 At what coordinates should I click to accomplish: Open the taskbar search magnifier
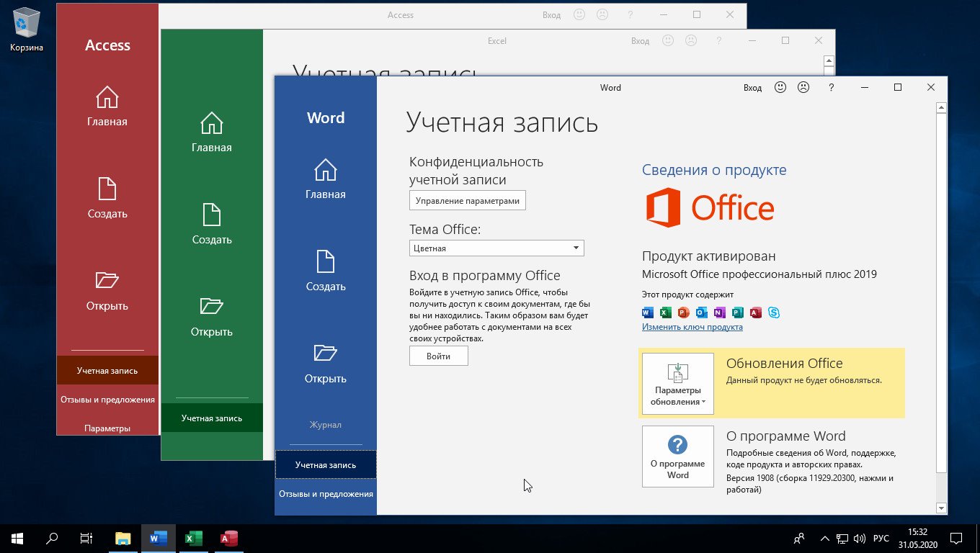(x=52, y=538)
